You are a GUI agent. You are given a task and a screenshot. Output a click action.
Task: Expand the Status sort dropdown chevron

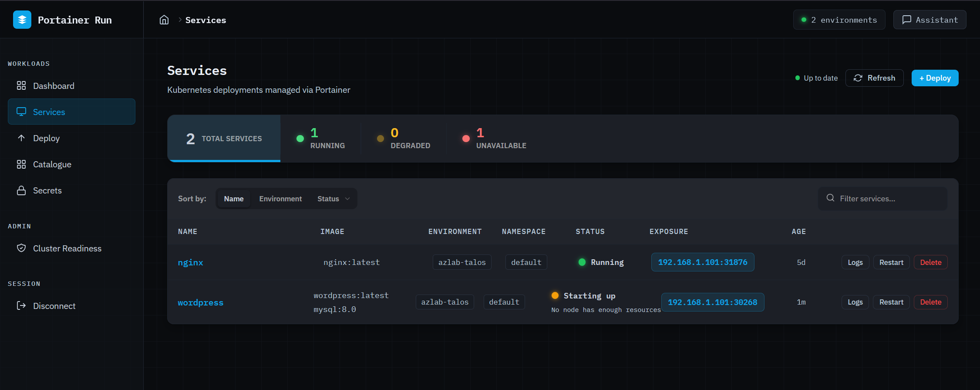pyautogui.click(x=347, y=199)
